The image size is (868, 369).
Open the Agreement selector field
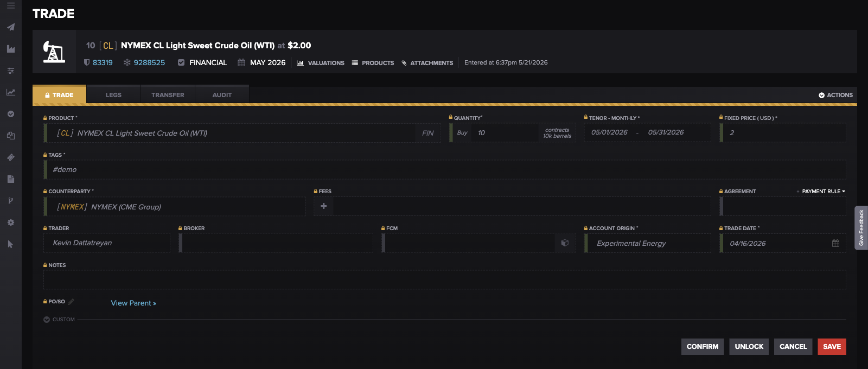pos(782,206)
